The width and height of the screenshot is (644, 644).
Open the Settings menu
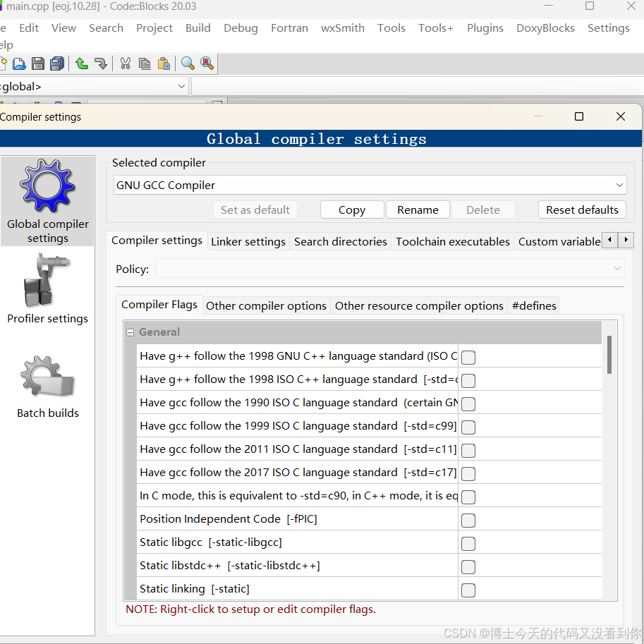click(x=608, y=28)
